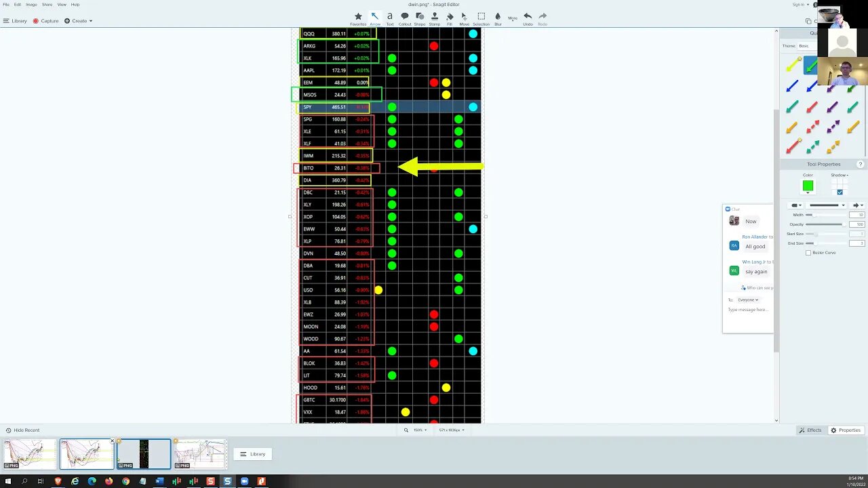Toggle the Properties panel

coord(846,430)
